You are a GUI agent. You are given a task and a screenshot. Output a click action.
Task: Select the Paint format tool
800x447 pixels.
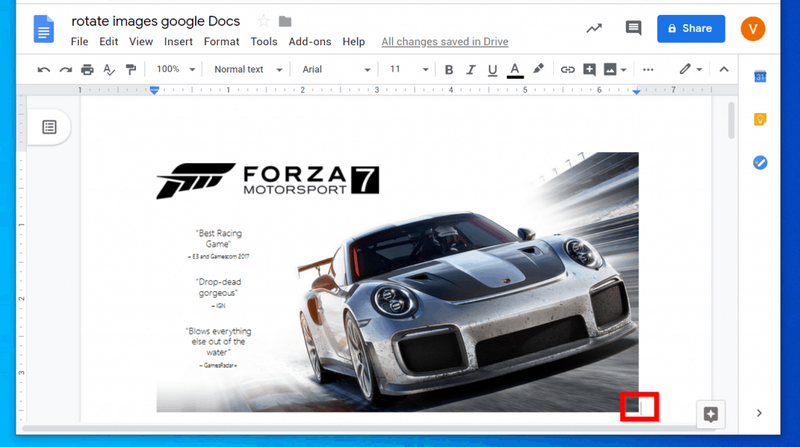131,69
